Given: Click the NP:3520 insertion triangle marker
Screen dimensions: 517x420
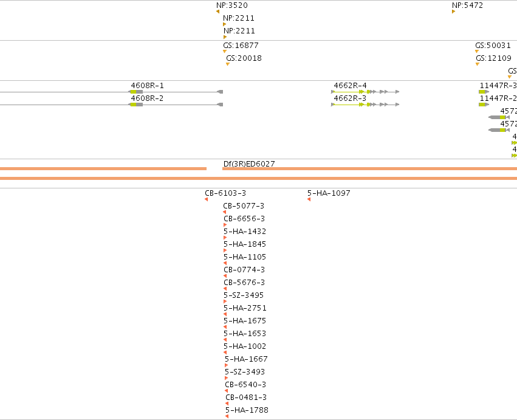Looking at the screenshot, I should point(218,12).
